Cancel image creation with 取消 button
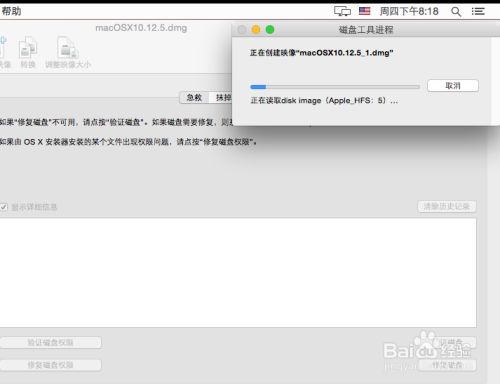 (453, 86)
